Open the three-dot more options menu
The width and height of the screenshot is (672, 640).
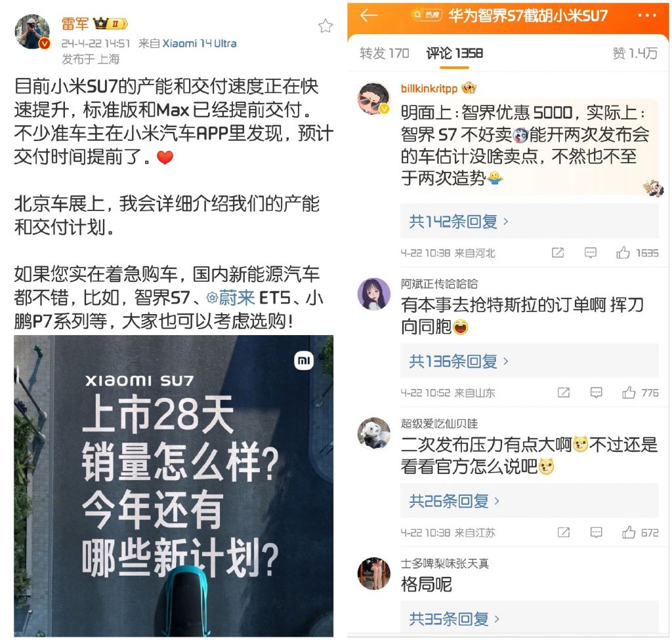click(646, 16)
